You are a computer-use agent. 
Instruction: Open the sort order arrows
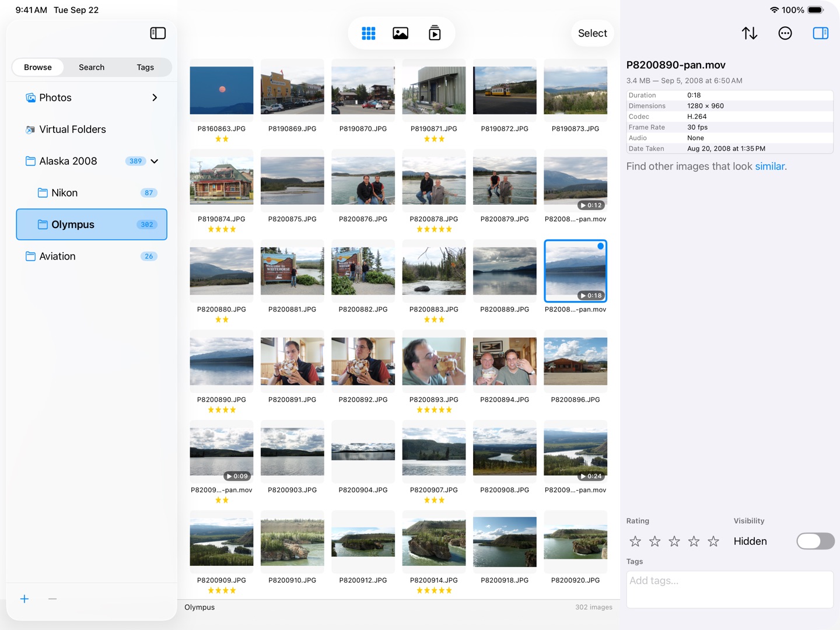point(750,33)
